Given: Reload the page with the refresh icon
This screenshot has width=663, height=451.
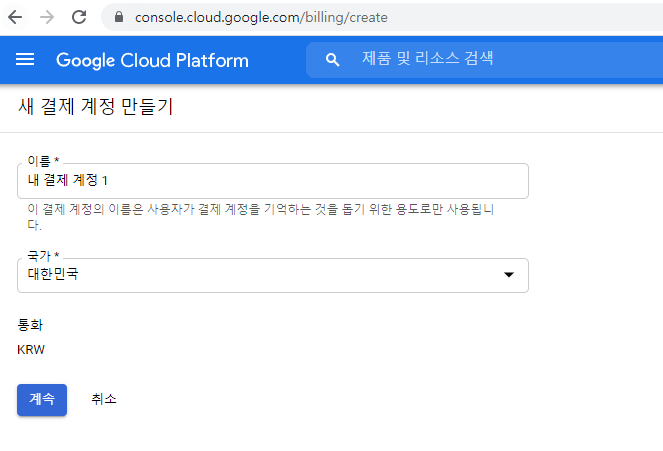Looking at the screenshot, I should (x=79, y=17).
